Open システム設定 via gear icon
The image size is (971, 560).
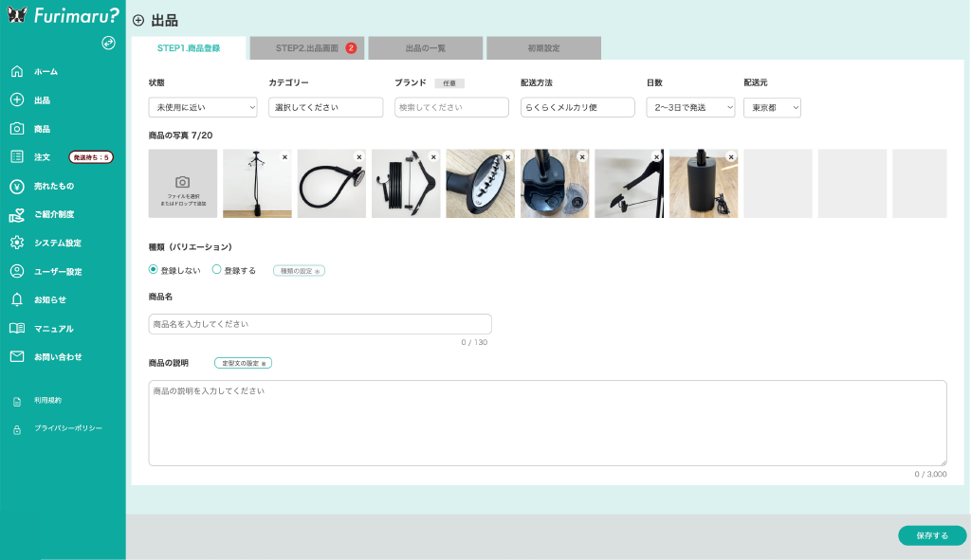point(16,243)
